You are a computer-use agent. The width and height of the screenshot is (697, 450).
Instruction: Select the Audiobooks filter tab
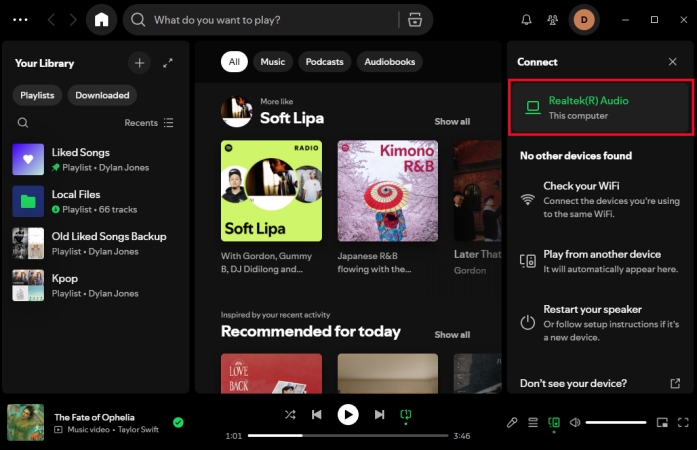tap(390, 62)
